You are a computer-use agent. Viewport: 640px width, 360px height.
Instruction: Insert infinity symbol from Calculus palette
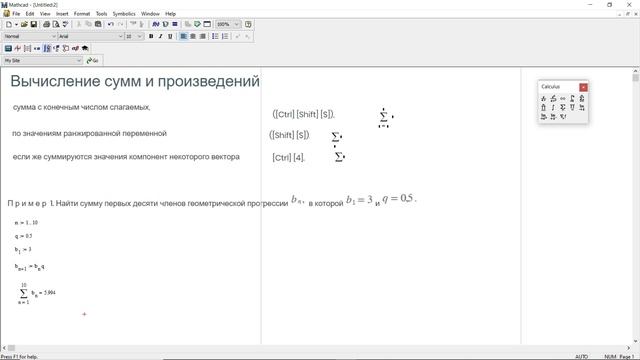click(562, 98)
